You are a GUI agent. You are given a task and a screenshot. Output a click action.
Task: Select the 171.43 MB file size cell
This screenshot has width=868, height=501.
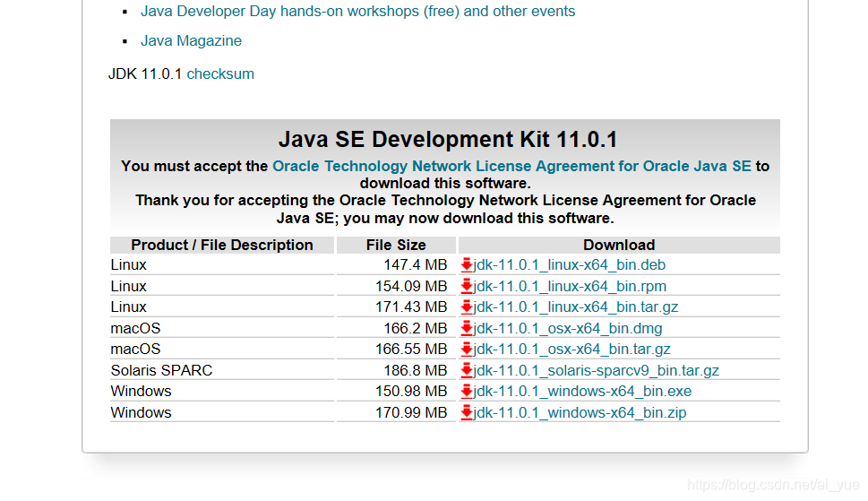(396, 307)
